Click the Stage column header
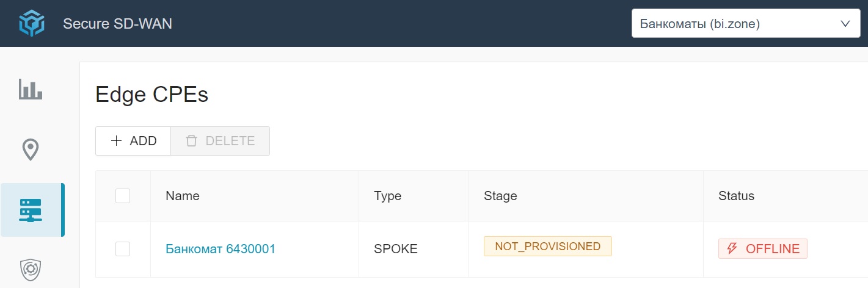 click(x=500, y=196)
